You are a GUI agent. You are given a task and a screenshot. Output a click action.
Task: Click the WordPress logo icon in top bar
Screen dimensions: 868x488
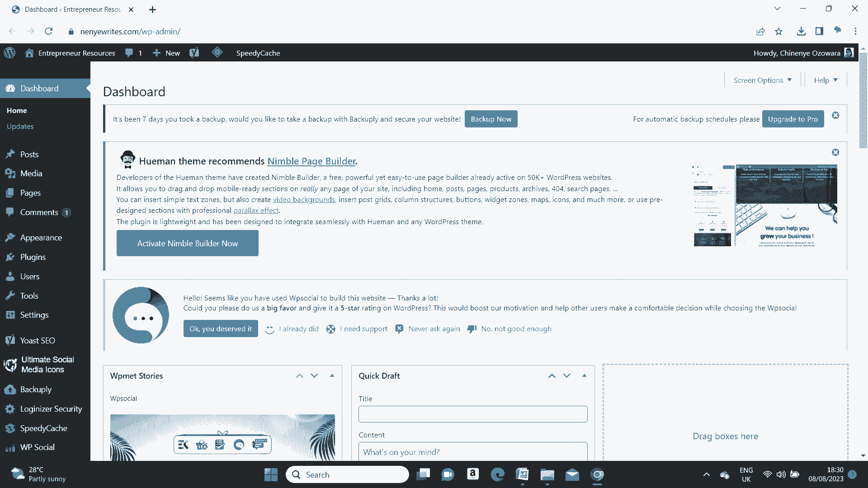[10, 52]
